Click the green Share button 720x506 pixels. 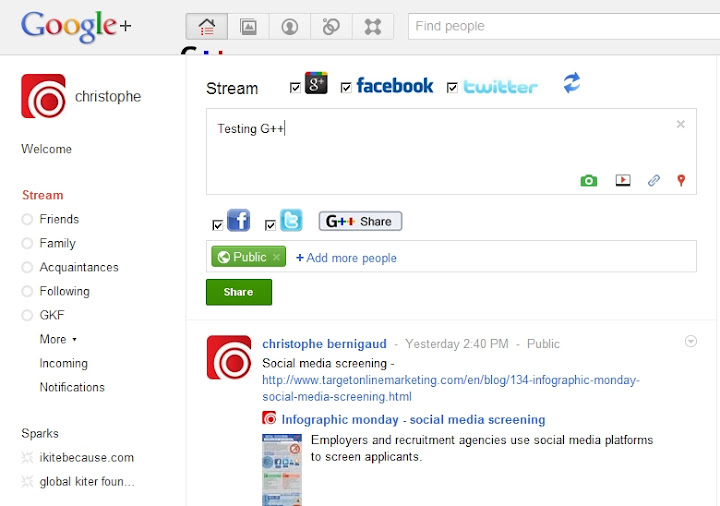(x=239, y=292)
